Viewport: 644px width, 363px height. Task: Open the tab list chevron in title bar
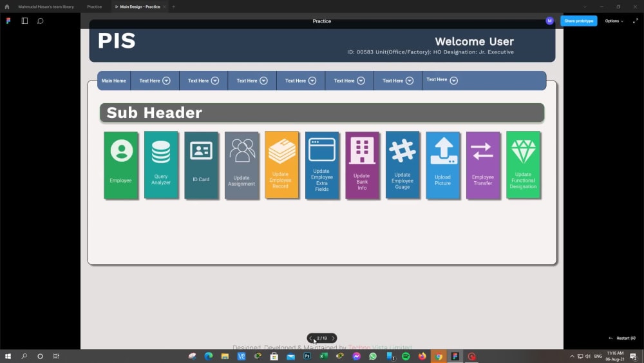point(585,6)
